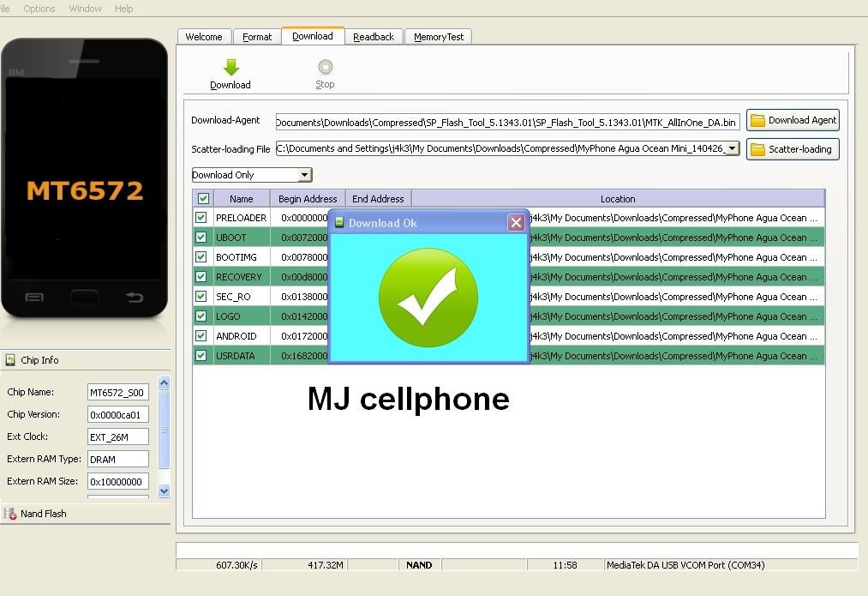Open the Readback tab
The image size is (868, 596).
pyautogui.click(x=374, y=37)
